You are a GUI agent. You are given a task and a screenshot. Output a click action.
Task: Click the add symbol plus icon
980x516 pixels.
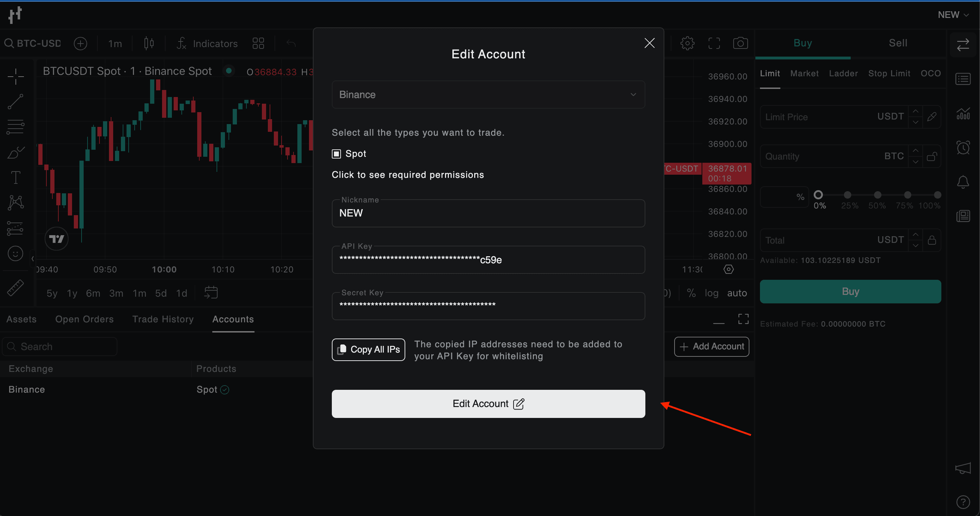click(x=80, y=43)
